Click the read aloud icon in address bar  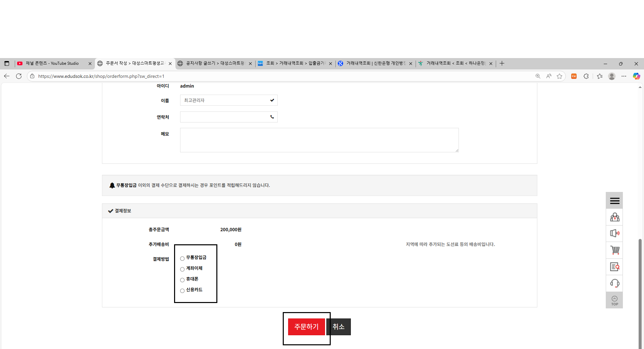click(549, 76)
